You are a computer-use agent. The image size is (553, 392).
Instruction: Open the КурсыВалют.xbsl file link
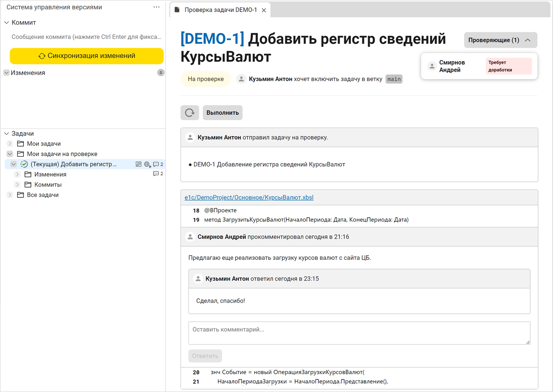pyautogui.click(x=248, y=197)
